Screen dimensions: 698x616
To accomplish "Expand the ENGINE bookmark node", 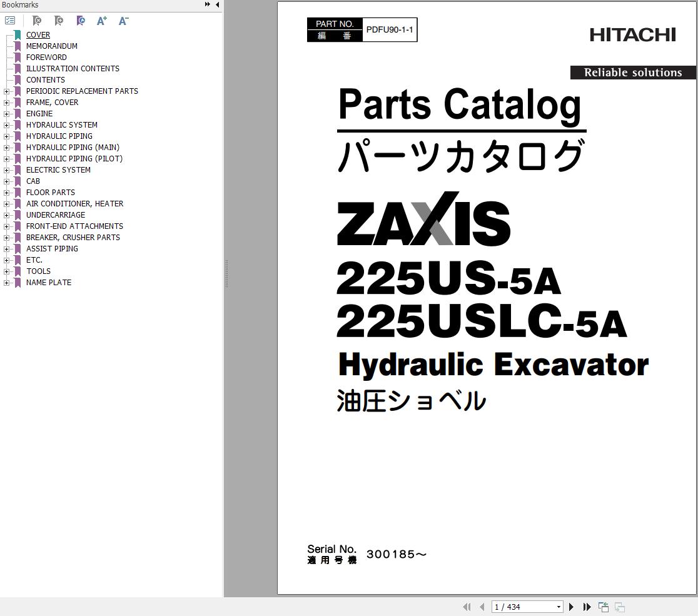I will pyautogui.click(x=6, y=114).
